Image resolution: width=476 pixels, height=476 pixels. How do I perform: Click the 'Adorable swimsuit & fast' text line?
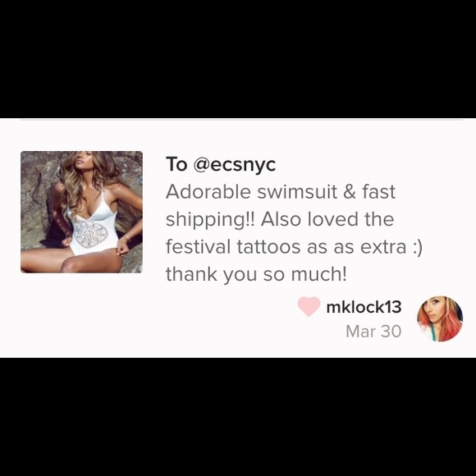pyautogui.click(x=281, y=192)
